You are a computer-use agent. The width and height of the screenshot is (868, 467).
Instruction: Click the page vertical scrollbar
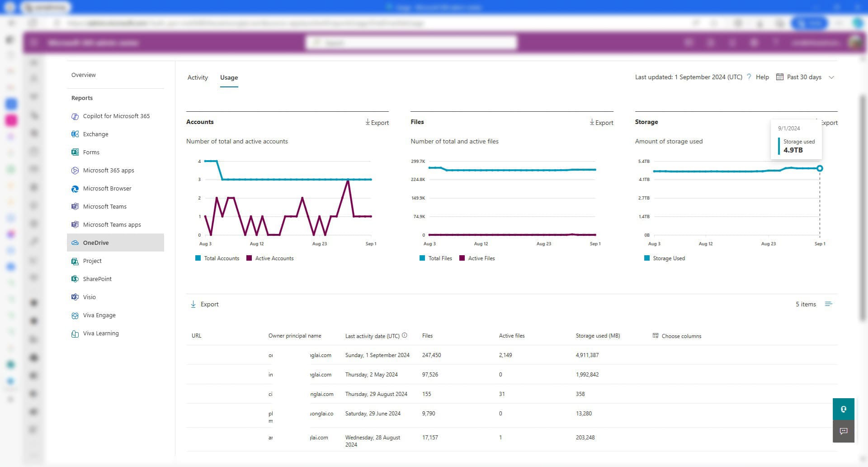pos(863,208)
